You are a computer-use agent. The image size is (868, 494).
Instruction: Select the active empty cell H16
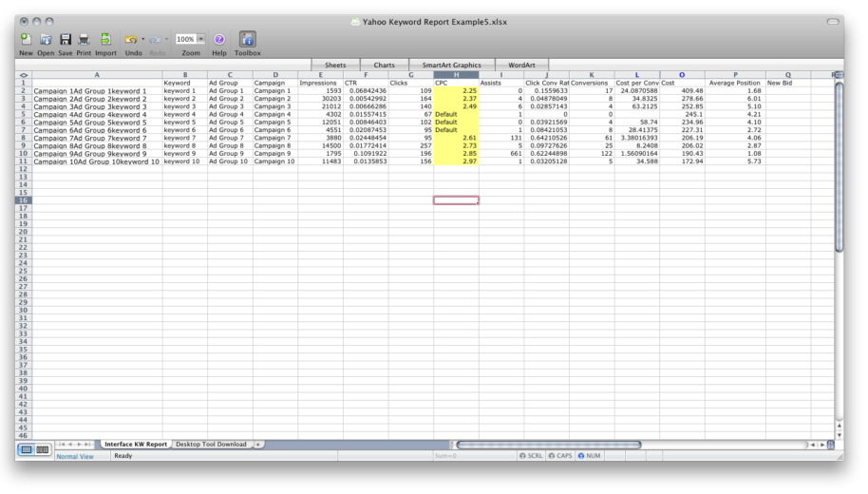[456, 200]
